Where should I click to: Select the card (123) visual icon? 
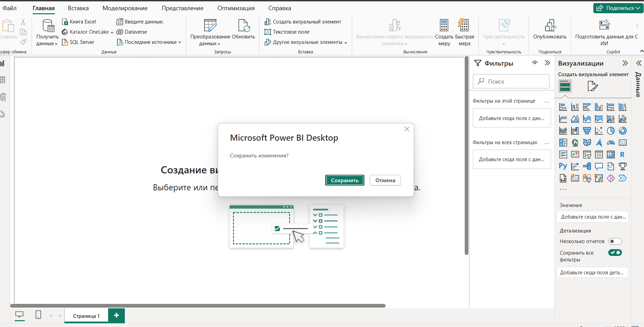click(623, 142)
